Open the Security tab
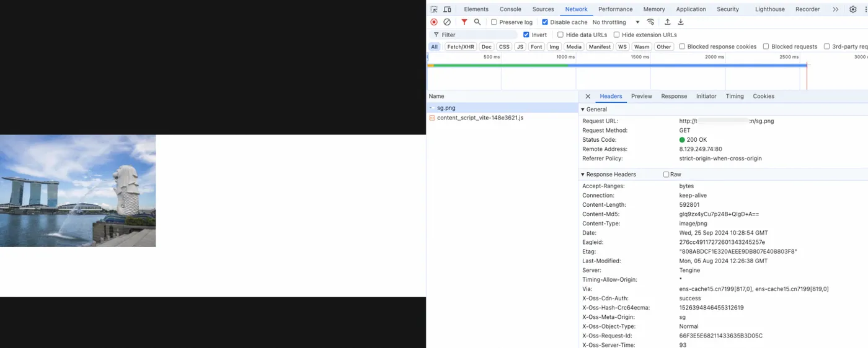Image resolution: width=868 pixels, height=348 pixels. (x=728, y=9)
